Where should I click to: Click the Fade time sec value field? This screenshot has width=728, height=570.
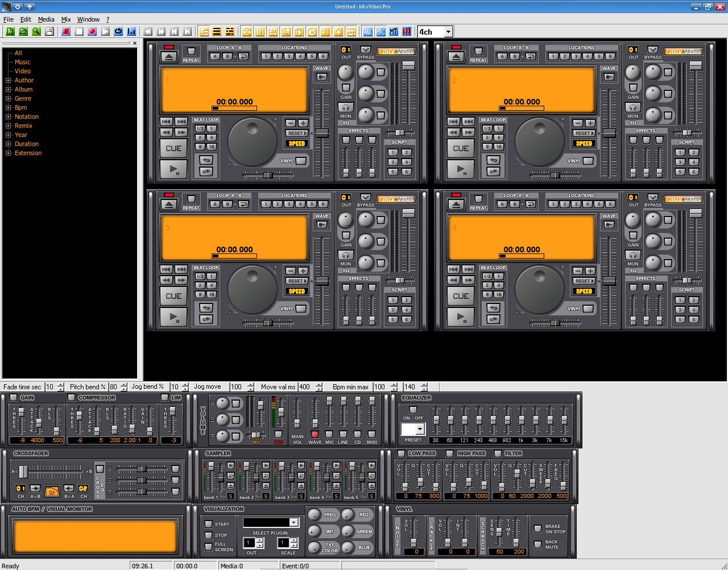[50, 387]
